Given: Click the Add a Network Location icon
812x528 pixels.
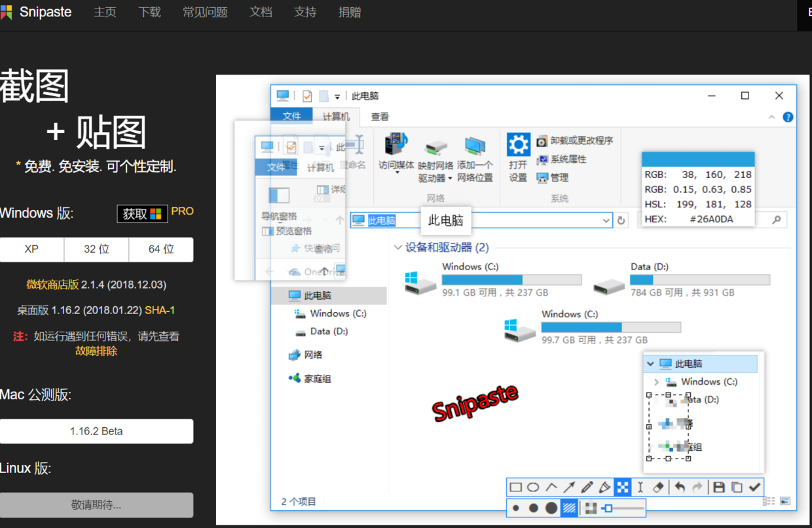Looking at the screenshot, I should pos(475,146).
